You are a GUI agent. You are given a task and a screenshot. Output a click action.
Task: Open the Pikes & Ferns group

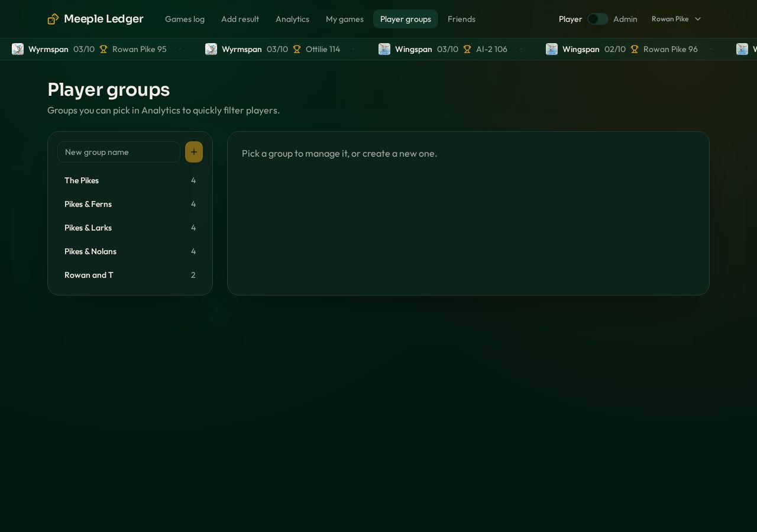[130, 204]
